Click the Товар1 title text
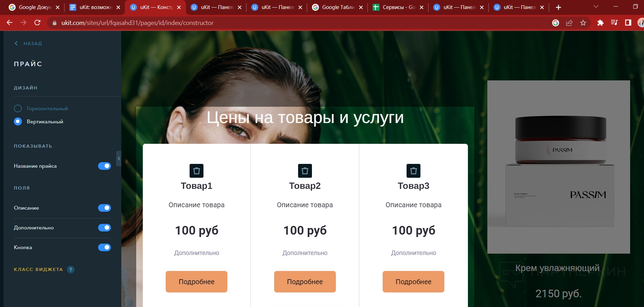The image size is (644, 307). pos(197,186)
